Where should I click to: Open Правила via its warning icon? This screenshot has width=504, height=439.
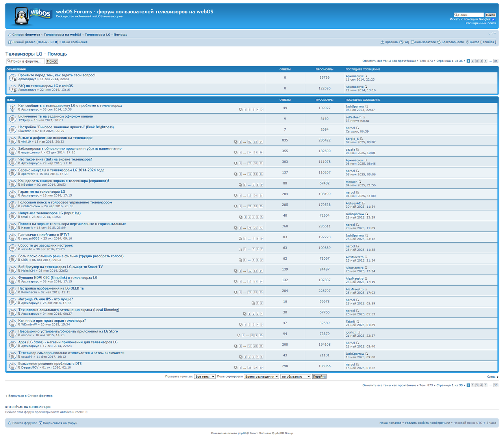point(382,42)
